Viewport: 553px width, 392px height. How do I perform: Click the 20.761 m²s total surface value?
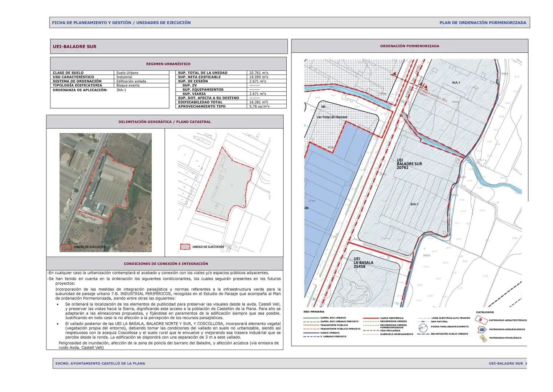[x=259, y=73]
